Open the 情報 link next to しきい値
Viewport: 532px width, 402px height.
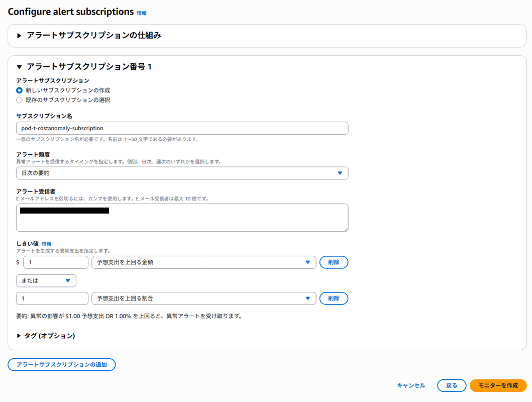[x=47, y=244]
